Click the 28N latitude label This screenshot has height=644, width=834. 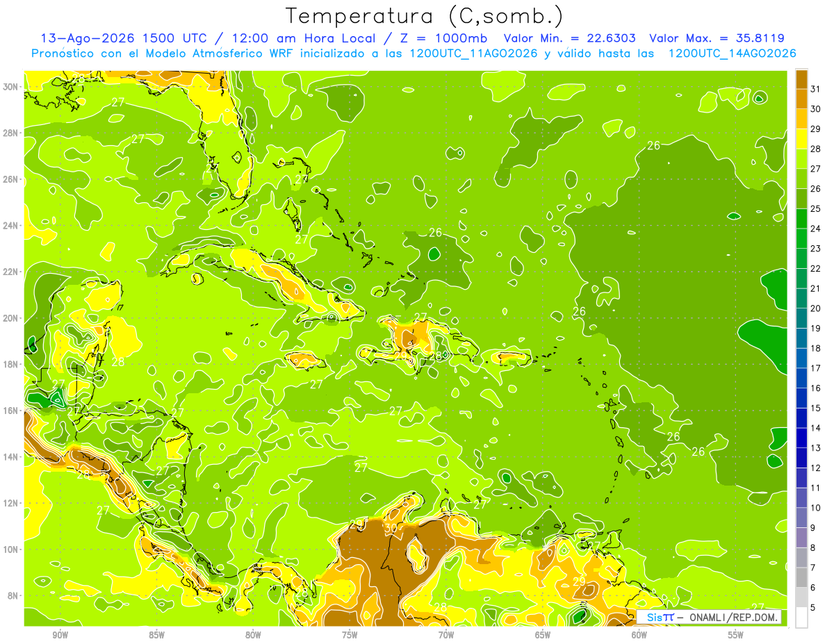point(12,132)
